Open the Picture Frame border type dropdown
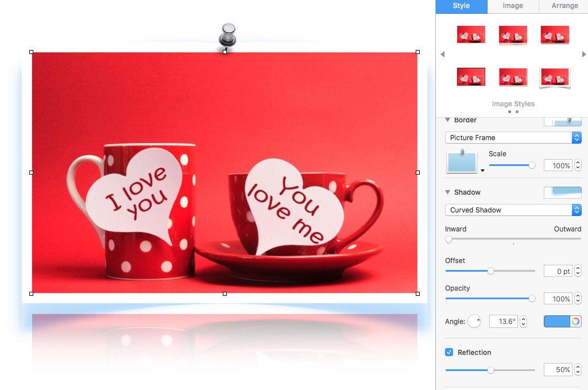Image resolution: width=588 pixels, height=390 pixels. point(513,138)
